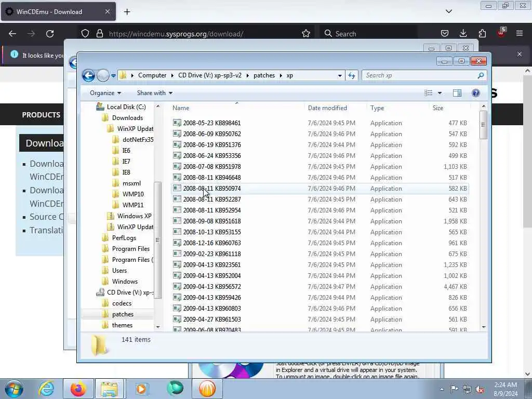Reload the WinCDEmu download page
532x399 pixels.
pos(50,34)
